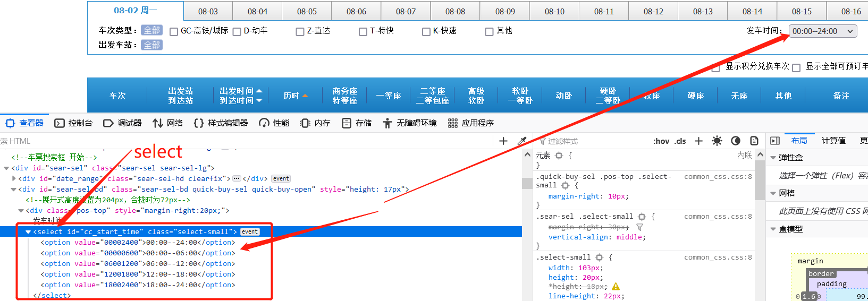Image resolution: width=868 pixels, height=301 pixels.
Task: Check the D-动车 train type box
Action: coord(237,32)
